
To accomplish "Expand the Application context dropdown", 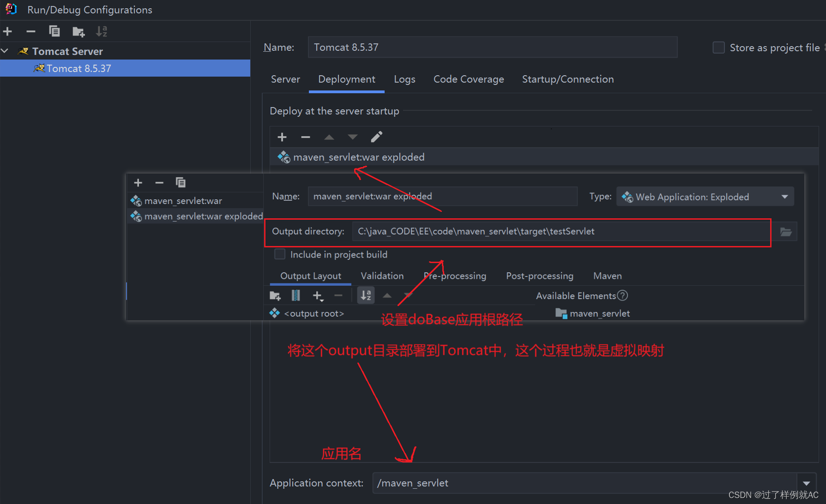I will [807, 483].
